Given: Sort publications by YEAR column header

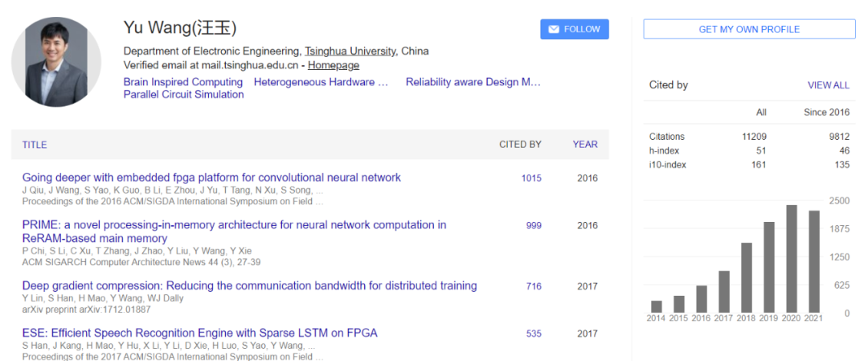Looking at the screenshot, I should tap(585, 145).
